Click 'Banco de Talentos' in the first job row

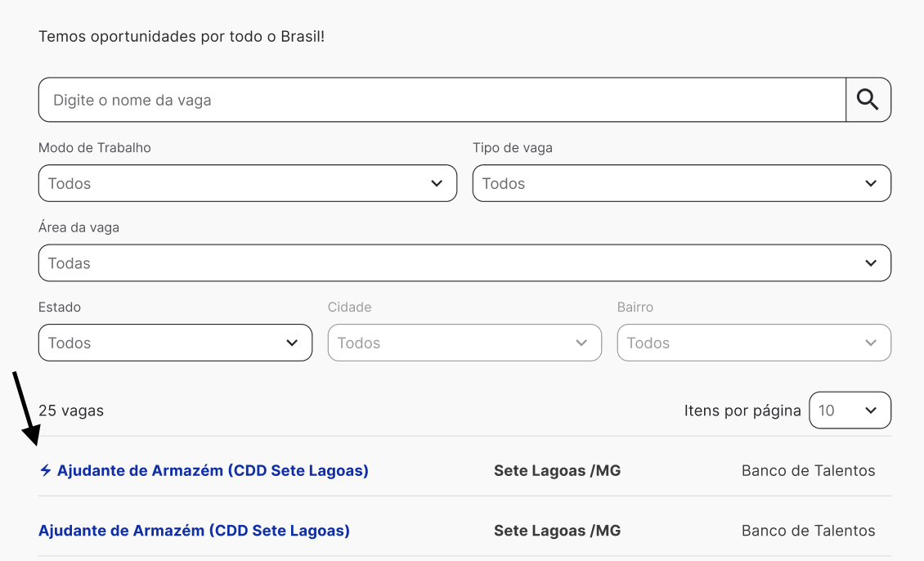(x=808, y=471)
